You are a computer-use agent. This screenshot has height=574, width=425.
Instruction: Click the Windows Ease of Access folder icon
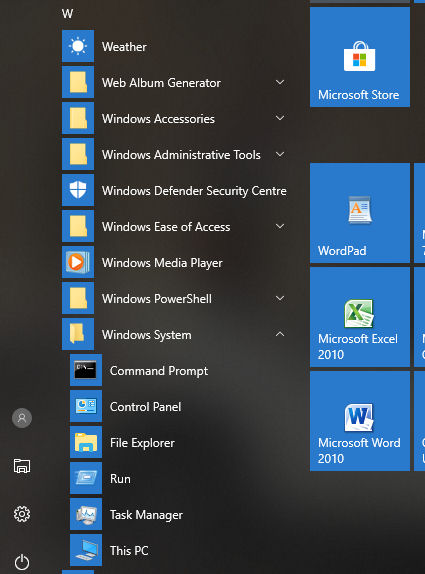point(78,226)
